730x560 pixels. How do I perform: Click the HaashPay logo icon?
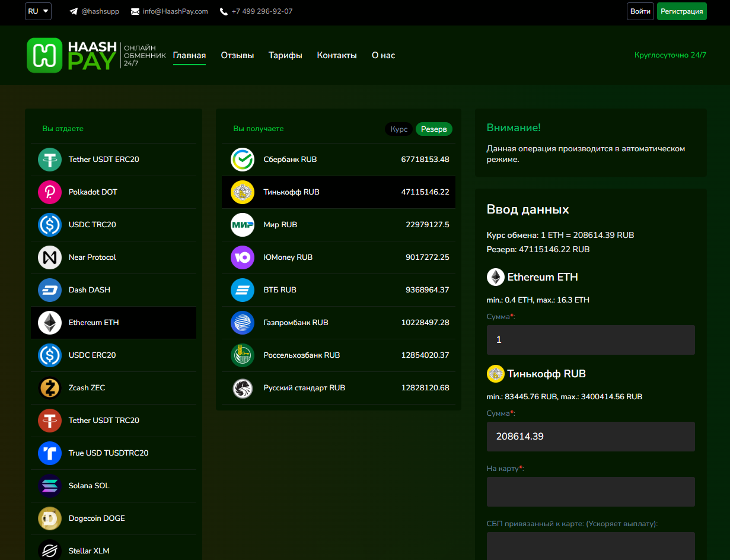coord(44,55)
